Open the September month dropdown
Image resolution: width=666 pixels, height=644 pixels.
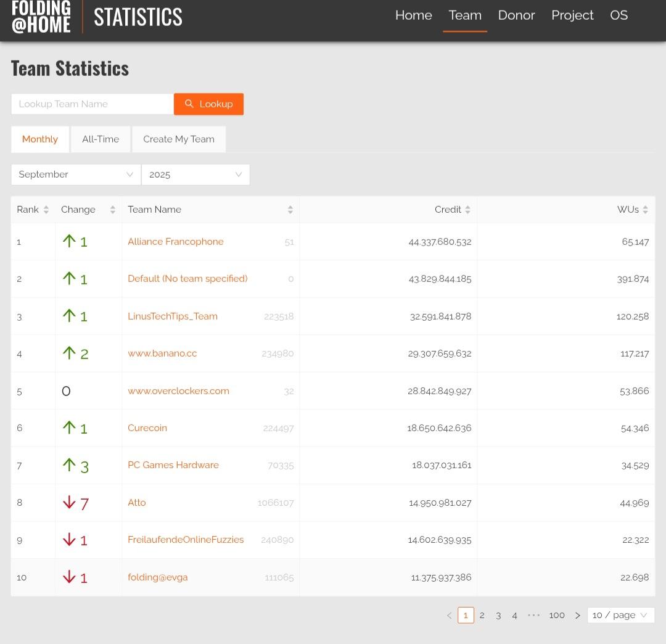coord(76,175)
